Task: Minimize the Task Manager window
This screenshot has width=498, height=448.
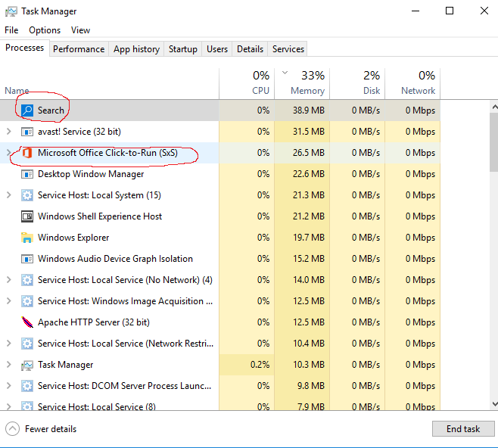Action: point(416,11)
